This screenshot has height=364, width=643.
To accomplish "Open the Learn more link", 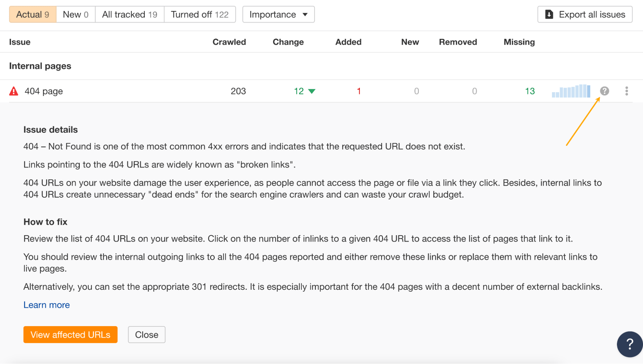I will coord(46,305).
